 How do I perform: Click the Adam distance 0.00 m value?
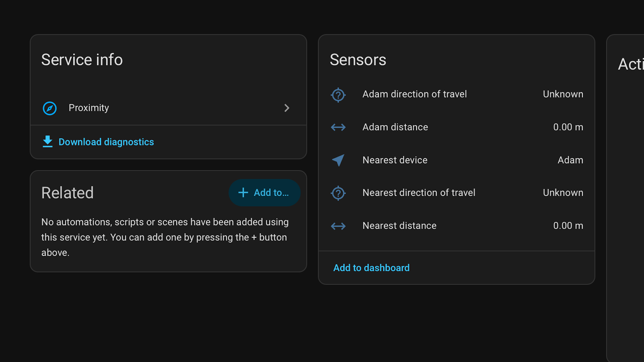tap(568, 127)
